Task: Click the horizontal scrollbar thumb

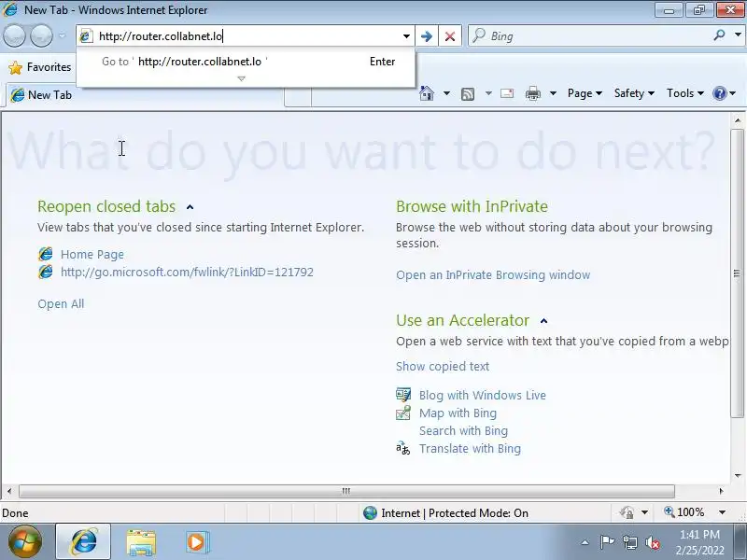Action: (x=346, y=491)
